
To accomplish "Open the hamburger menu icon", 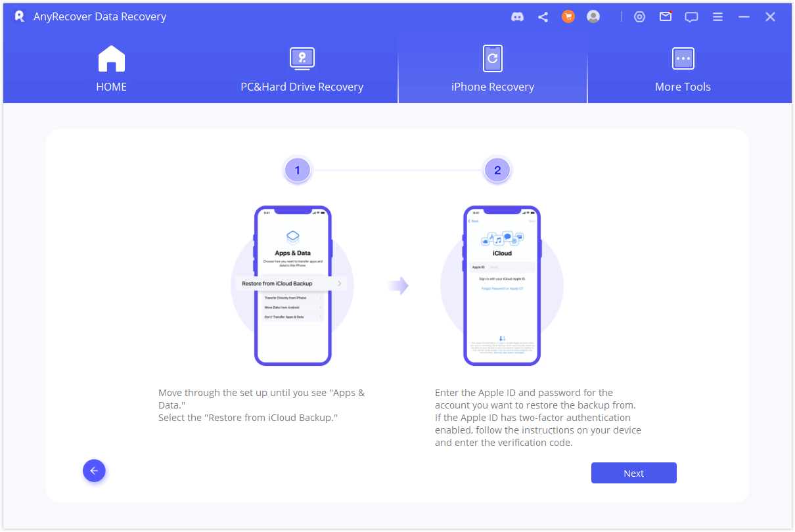I will click(x=717, y=17).
